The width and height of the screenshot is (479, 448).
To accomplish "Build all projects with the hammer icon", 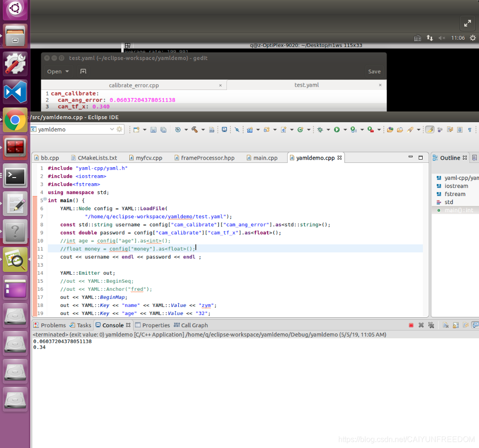I will (x=194, y=129).
